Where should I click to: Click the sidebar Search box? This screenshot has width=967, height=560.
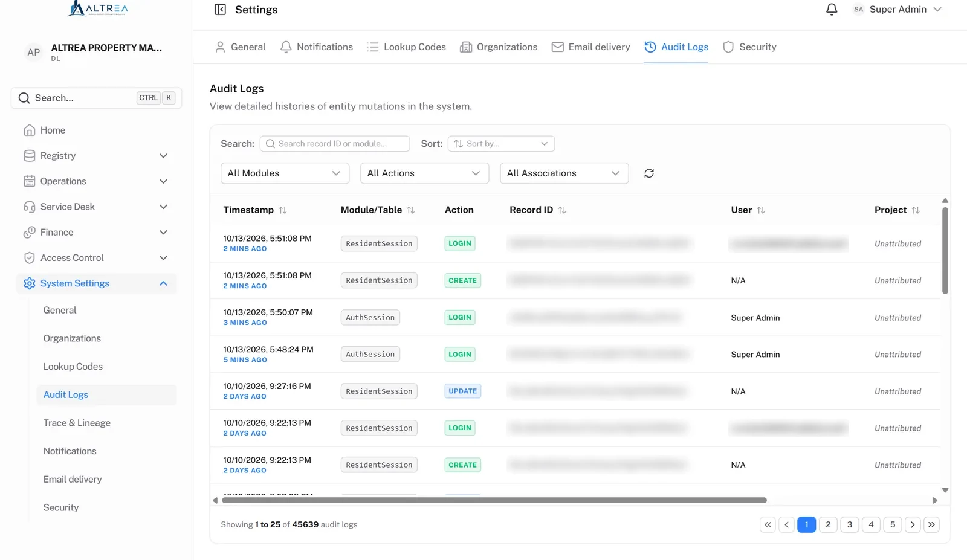97,98
